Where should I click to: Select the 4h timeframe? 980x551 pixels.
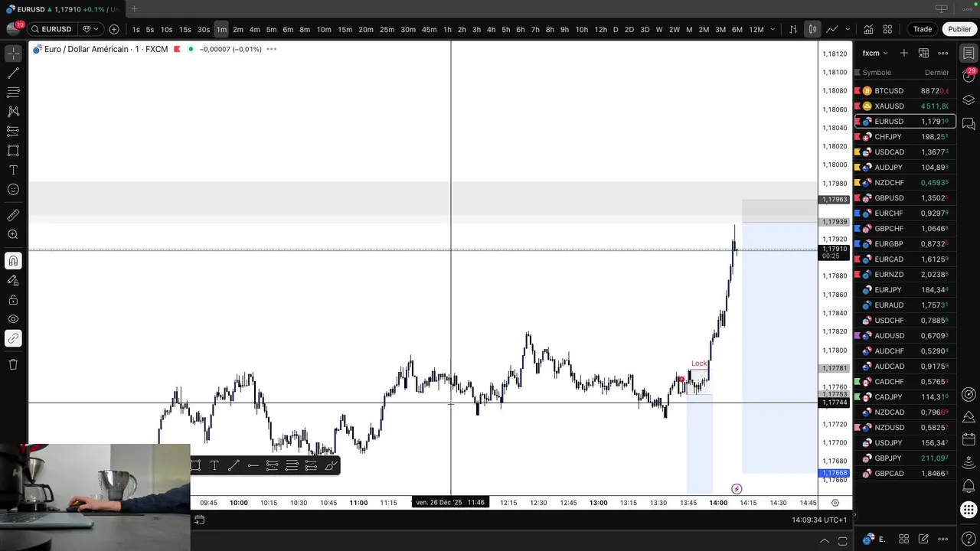coord(491,29)
